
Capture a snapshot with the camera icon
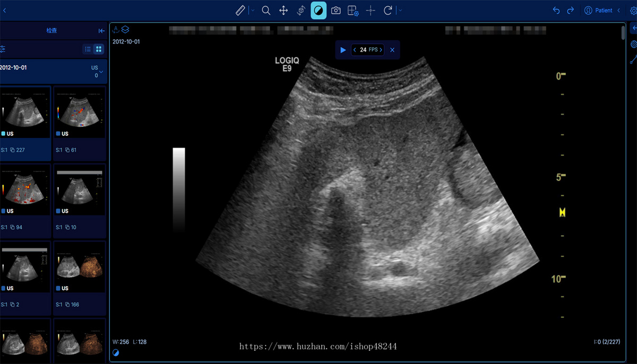(336, 10)
